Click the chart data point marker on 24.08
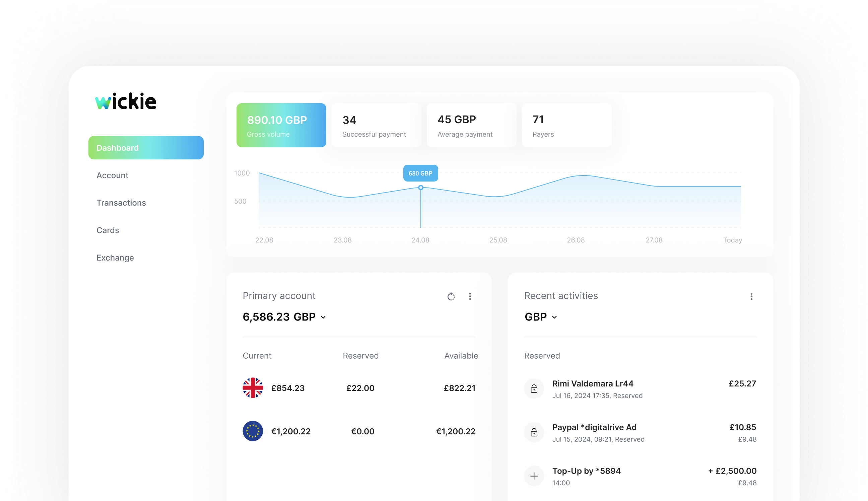The image size is (868, 501). [x=420, y=188]
